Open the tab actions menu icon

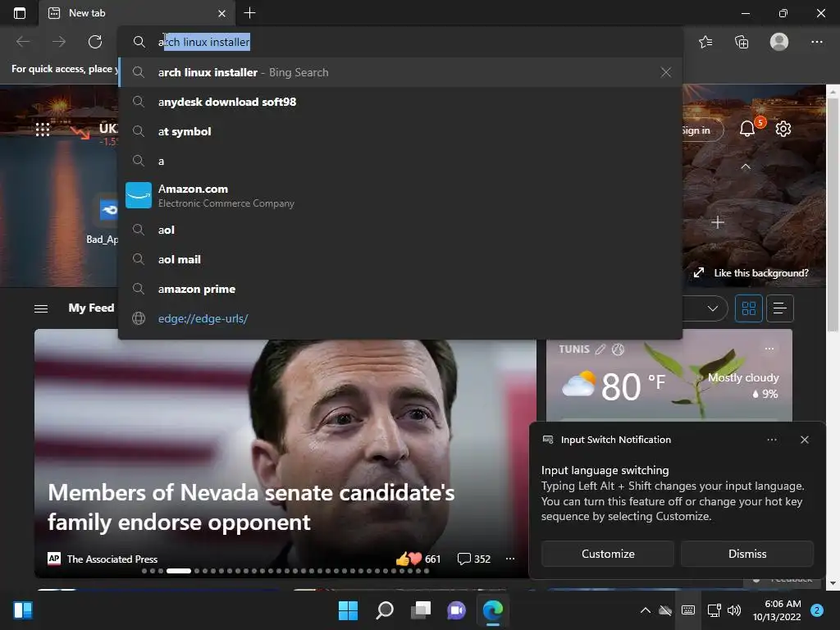[20, 13]
